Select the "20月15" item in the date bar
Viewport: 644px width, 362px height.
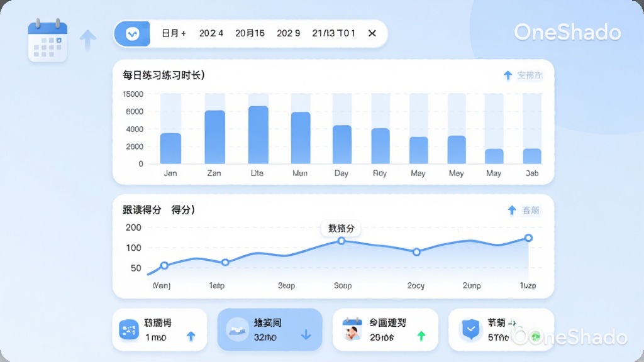(250, 33)
